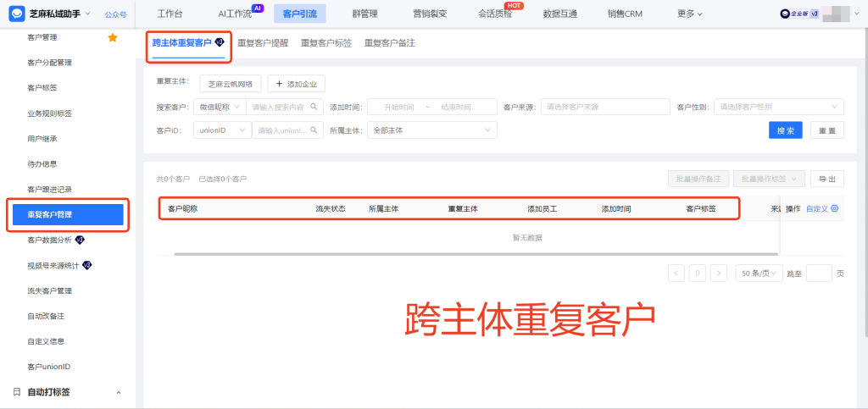Switch to the 重复客户标签 tab
The width and height of the screenshot is (868, 409).
pos(326,42)
